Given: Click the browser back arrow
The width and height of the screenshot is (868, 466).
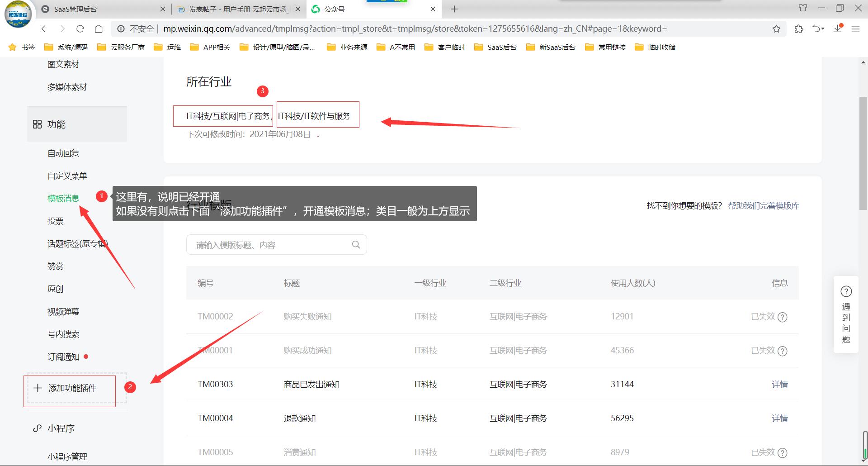Looking at the screenshot, I should point(44,29).
